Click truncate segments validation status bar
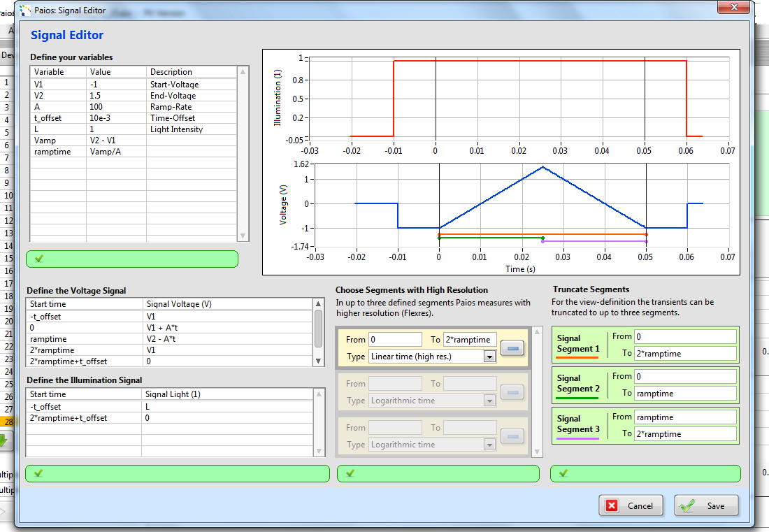Image resolution: width=769 pixels, height=532 pixels. point(645,474)
